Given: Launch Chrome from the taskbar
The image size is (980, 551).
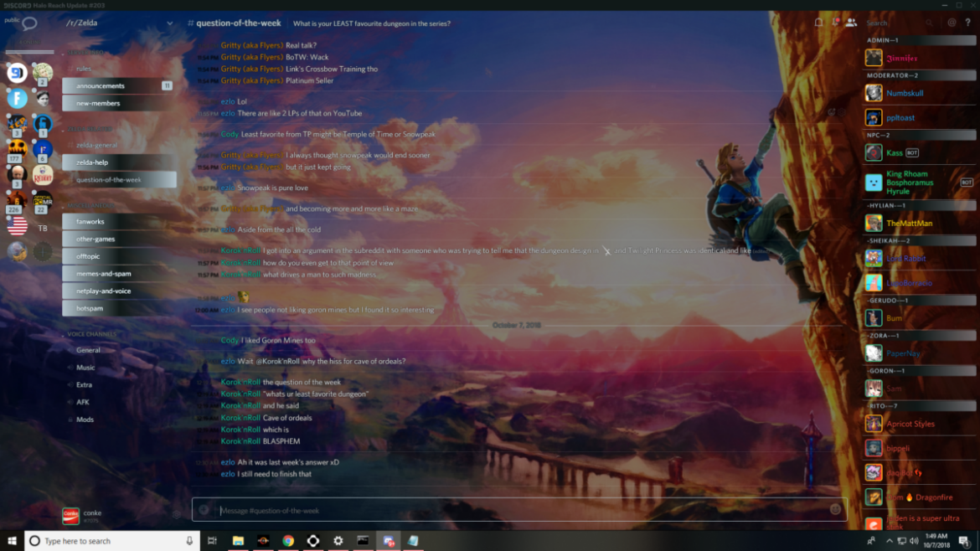Looking at the screenshot, I should coord(288,541).
